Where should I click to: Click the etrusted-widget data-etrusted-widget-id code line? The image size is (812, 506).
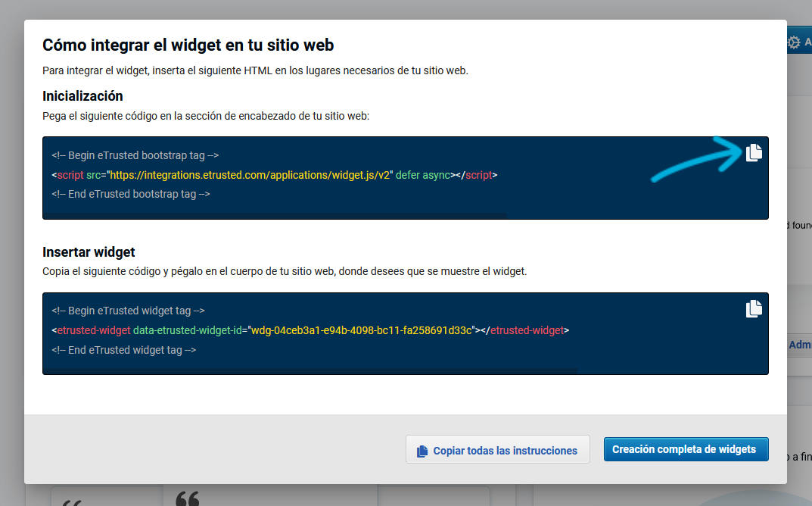click(310, 330)
